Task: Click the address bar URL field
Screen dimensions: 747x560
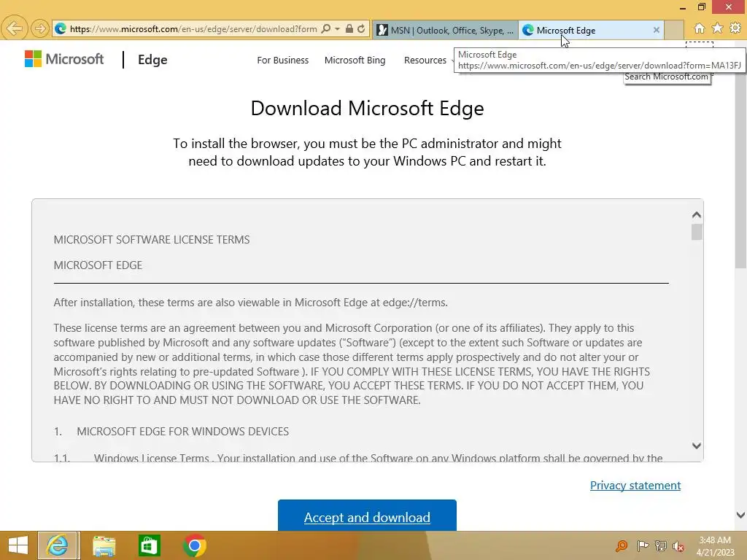Action: click(193, 29)
